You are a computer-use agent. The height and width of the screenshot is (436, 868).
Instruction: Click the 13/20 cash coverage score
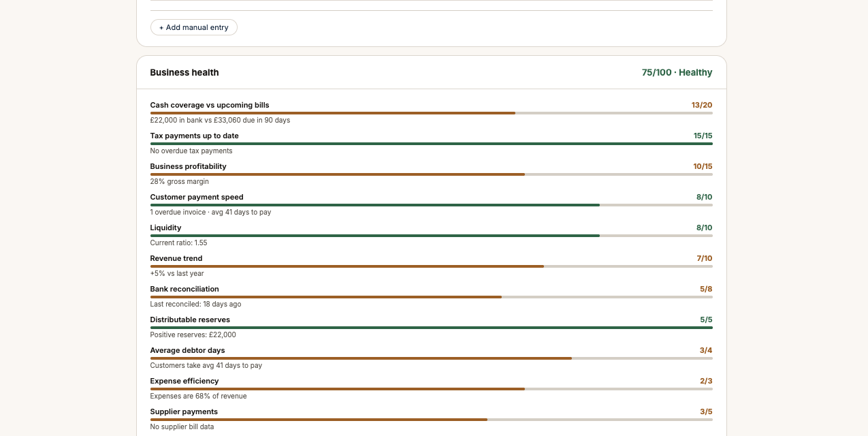pyautogui.click(x=702, y=105)
